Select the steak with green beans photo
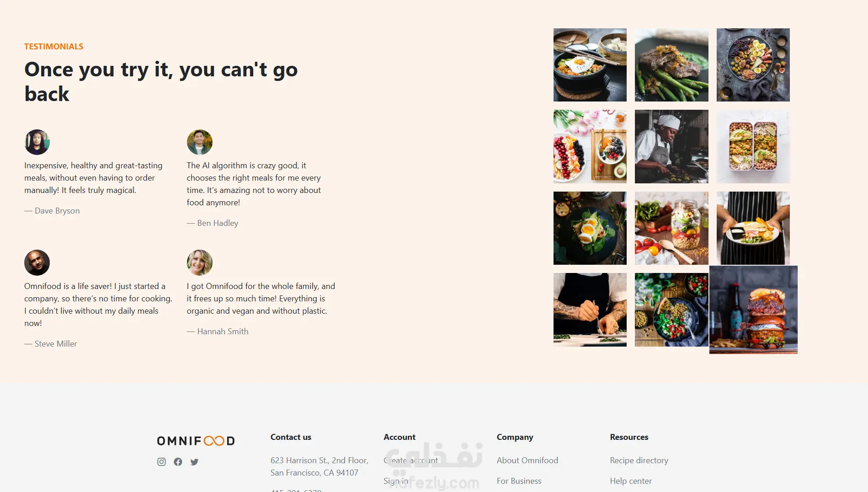This screenshot has width=868, height=492. click(x=671, y=65)
